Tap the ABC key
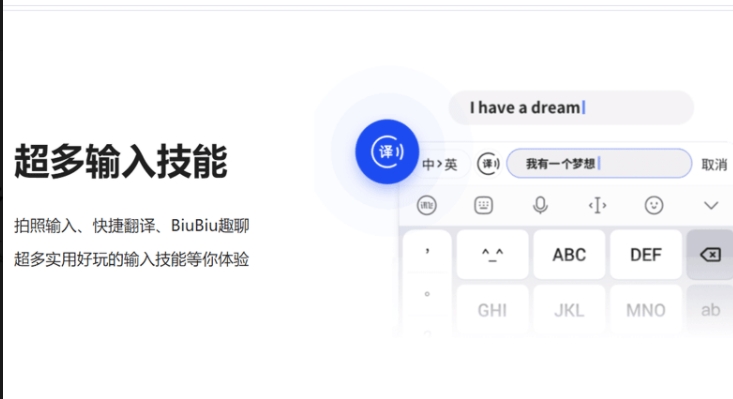Screen dimensions: 733x399 point(569,255)
